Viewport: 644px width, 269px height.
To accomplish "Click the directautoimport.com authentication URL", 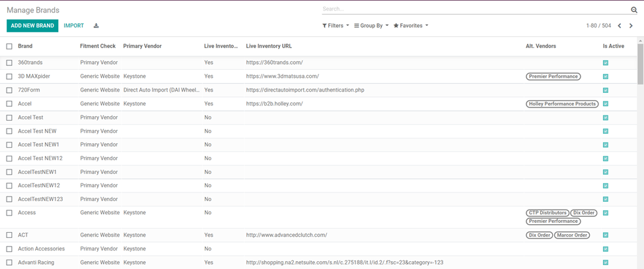I will [305, 90].
